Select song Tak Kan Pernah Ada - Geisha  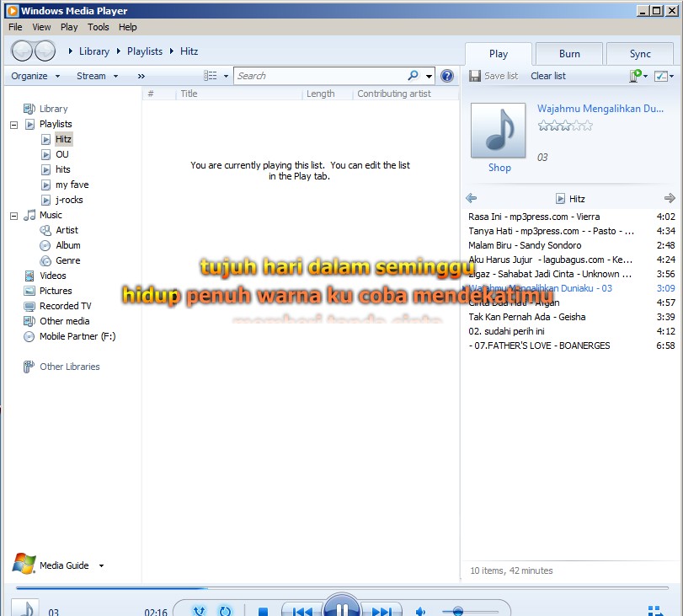(x=572, y=317)
